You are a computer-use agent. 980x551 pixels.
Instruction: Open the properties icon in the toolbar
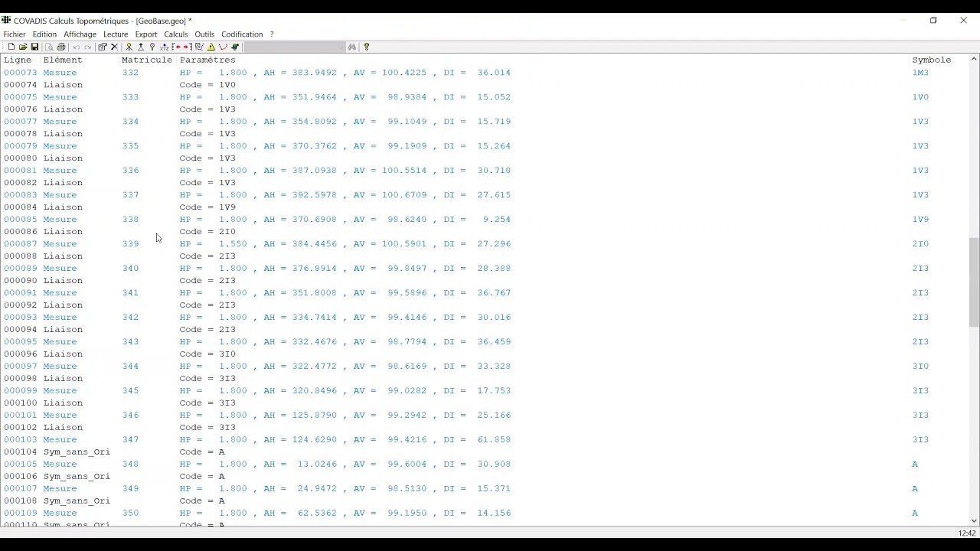[x=102, y=47]
